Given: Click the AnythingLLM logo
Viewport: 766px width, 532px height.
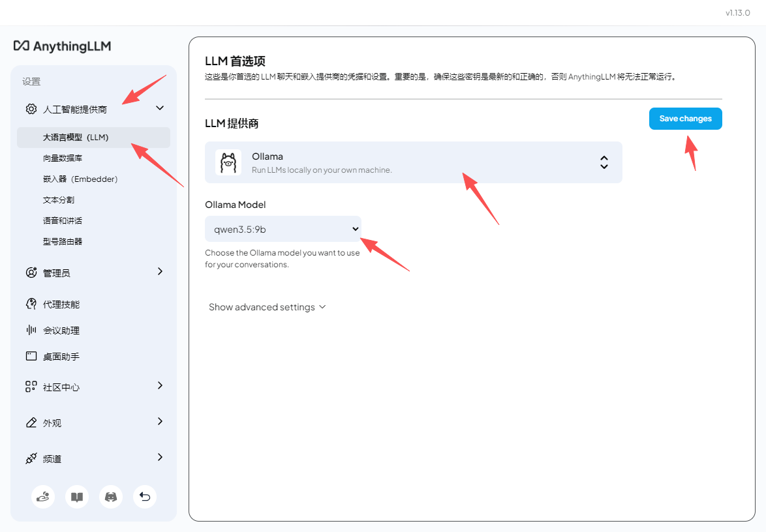Looking at the screenshot, I should point(62,46).
